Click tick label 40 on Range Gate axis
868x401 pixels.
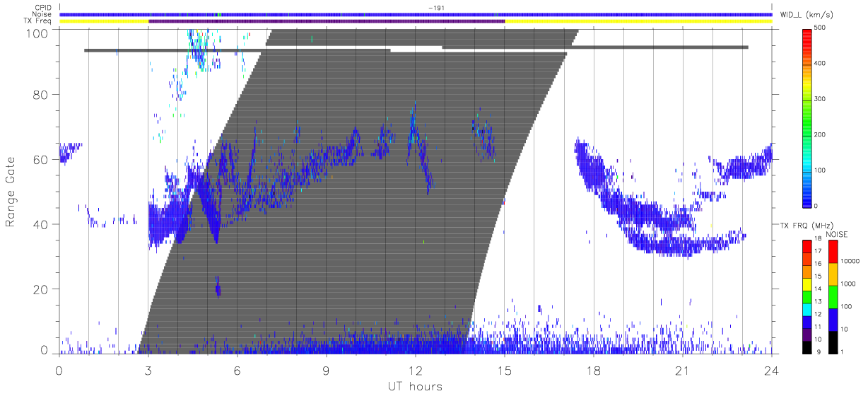click(x=40, y=224)
